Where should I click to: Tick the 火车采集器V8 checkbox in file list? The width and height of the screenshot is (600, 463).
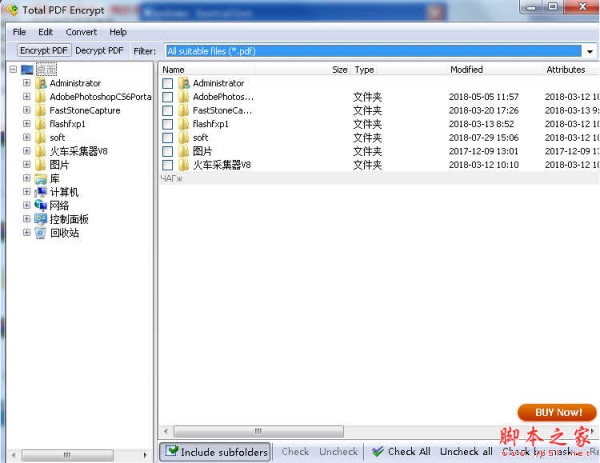[167, 165]
